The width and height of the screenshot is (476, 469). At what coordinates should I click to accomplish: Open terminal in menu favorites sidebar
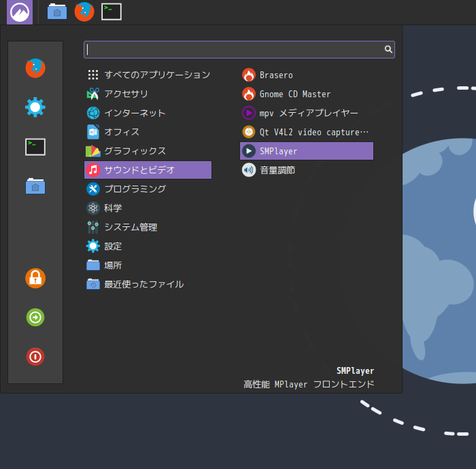35,147
